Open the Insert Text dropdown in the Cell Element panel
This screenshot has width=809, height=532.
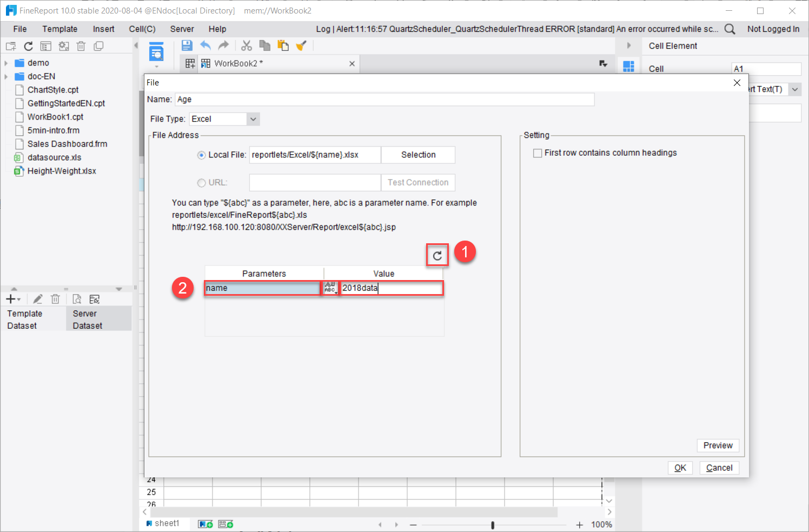(794, 89)
